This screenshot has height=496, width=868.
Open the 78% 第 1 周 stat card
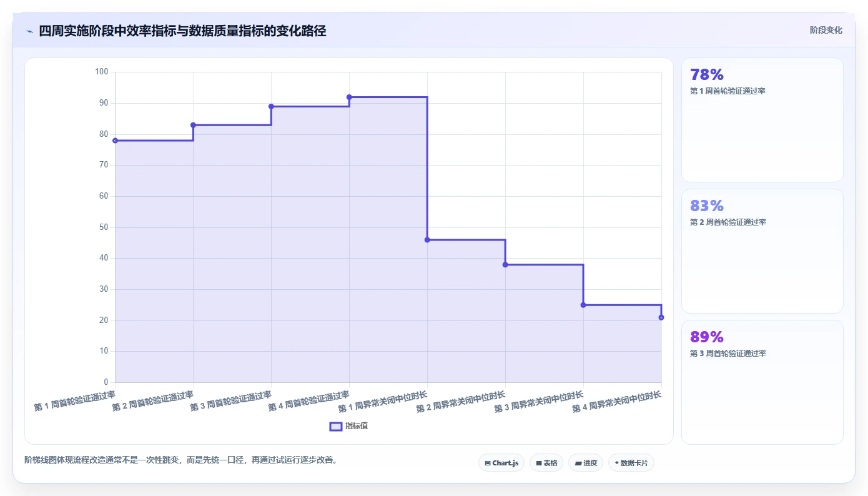click(x=762, y=120)
